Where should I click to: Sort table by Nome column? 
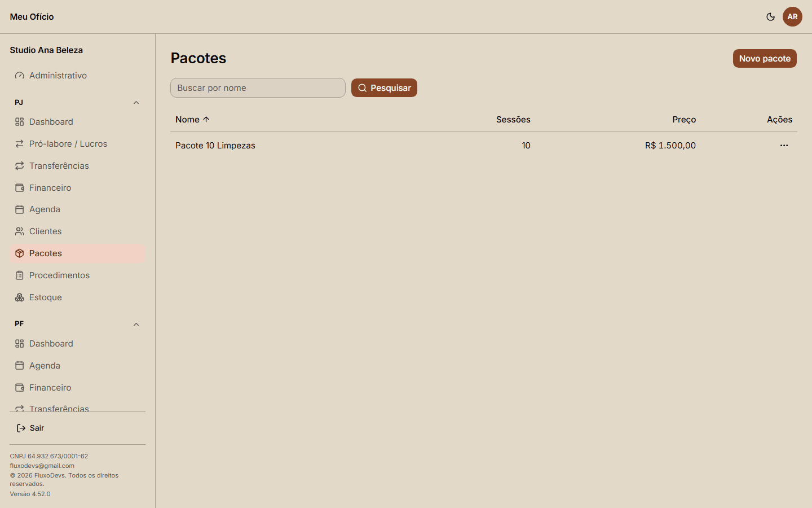coord(192,120)
